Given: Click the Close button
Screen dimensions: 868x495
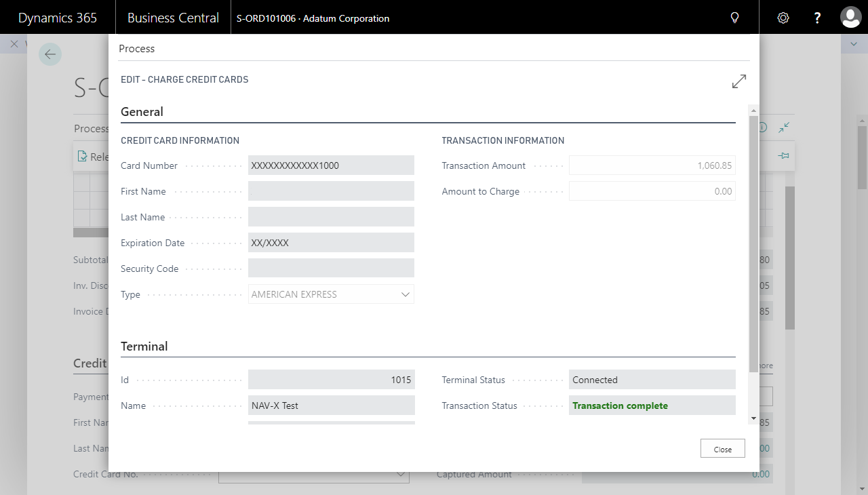Looking at the screenshot, I should click(723, 449).
